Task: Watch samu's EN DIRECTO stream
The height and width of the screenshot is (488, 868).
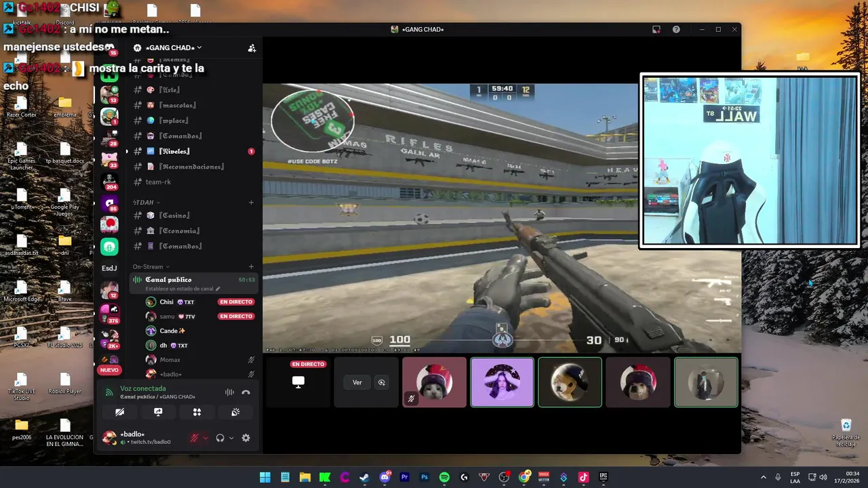Action: [236, 316]
